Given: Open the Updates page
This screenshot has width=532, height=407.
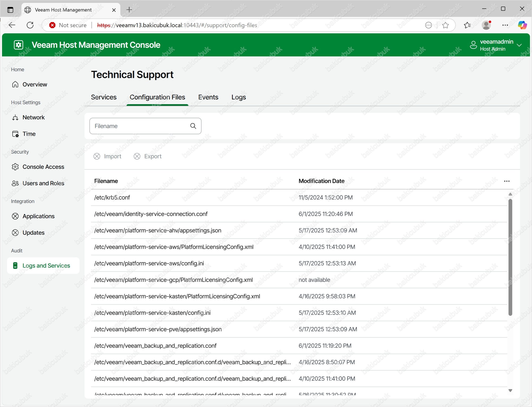Looking at the screenshot, I should click(x=33, y=233).
